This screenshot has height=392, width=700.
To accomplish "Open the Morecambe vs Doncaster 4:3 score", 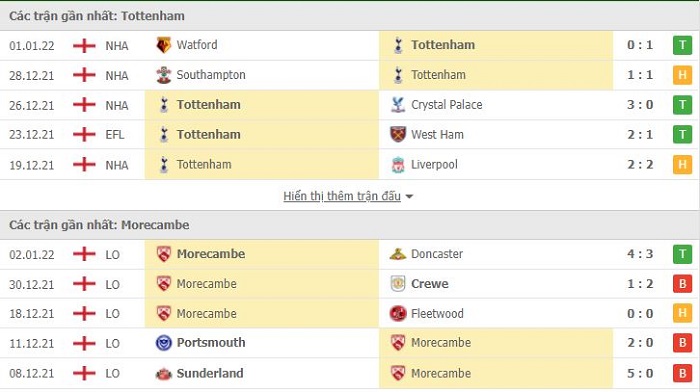I will [640, 254].
